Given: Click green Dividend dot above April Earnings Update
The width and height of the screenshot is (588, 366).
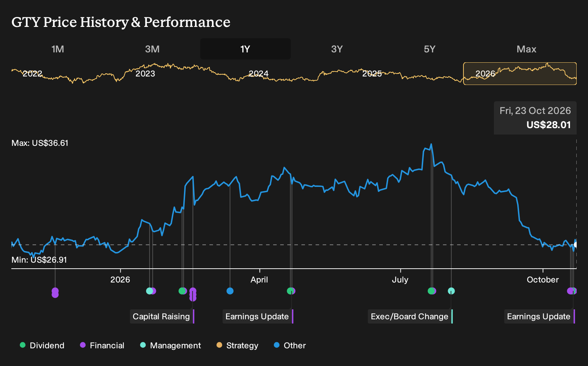Looking at the screenshot, I should coord(290,291).
